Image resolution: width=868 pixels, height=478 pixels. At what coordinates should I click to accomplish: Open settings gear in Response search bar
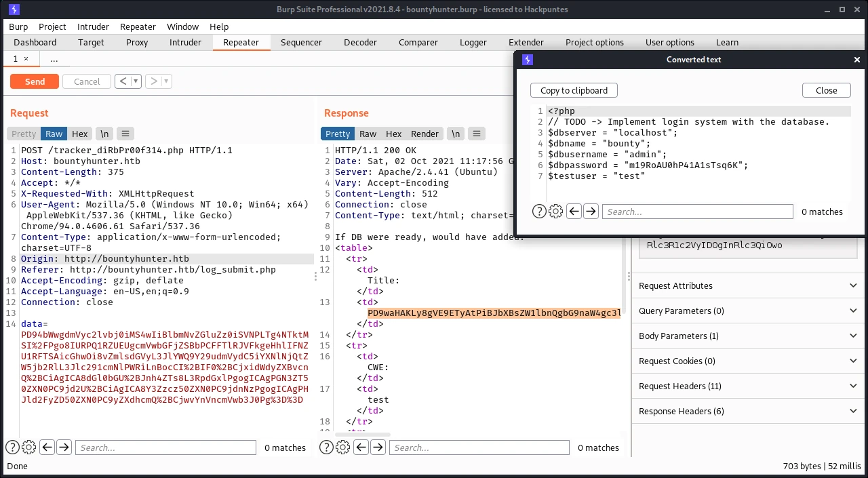[342, 447]
